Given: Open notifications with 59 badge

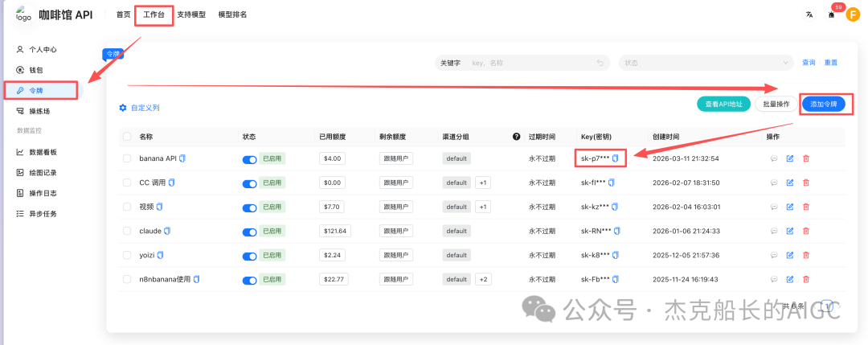Looking at the screenshot, I should [831, 15].
